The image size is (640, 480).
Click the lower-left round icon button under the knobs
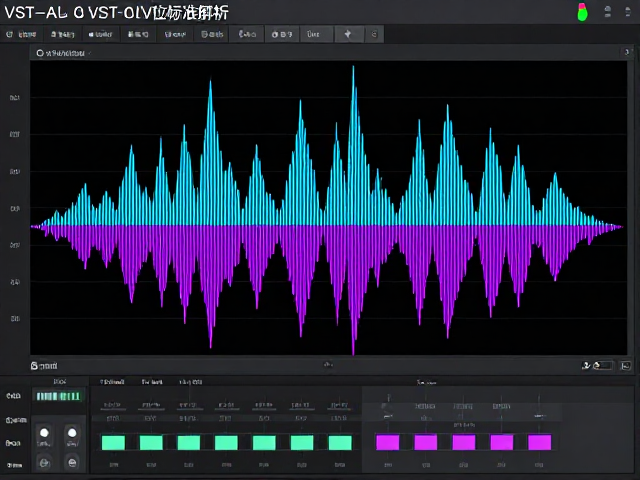[44, 463]
